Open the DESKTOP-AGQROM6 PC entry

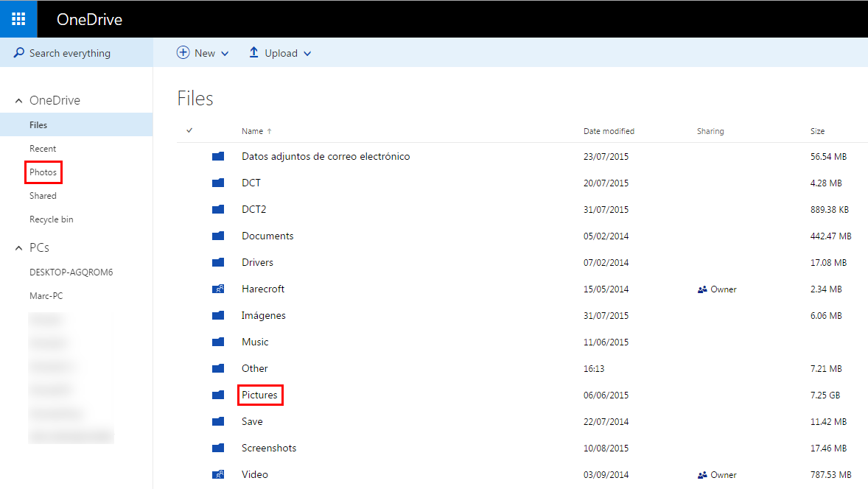click(x=71, y=272)
